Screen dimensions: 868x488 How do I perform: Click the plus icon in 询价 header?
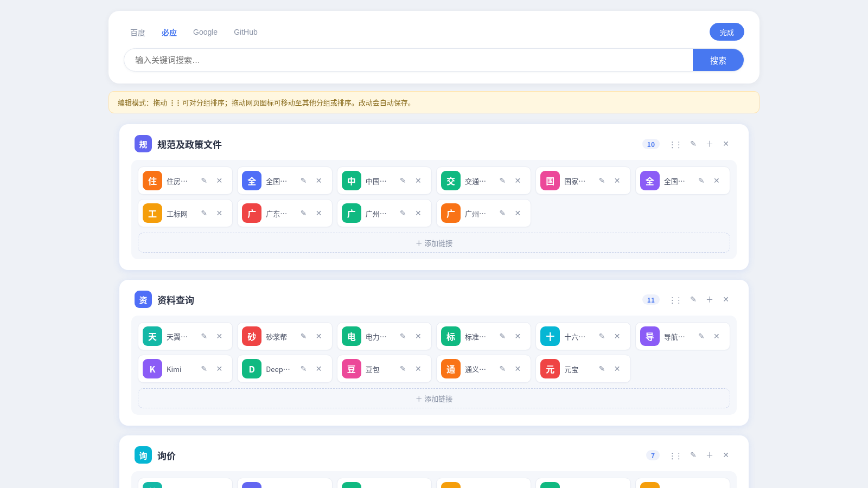[x=710, y=455]
